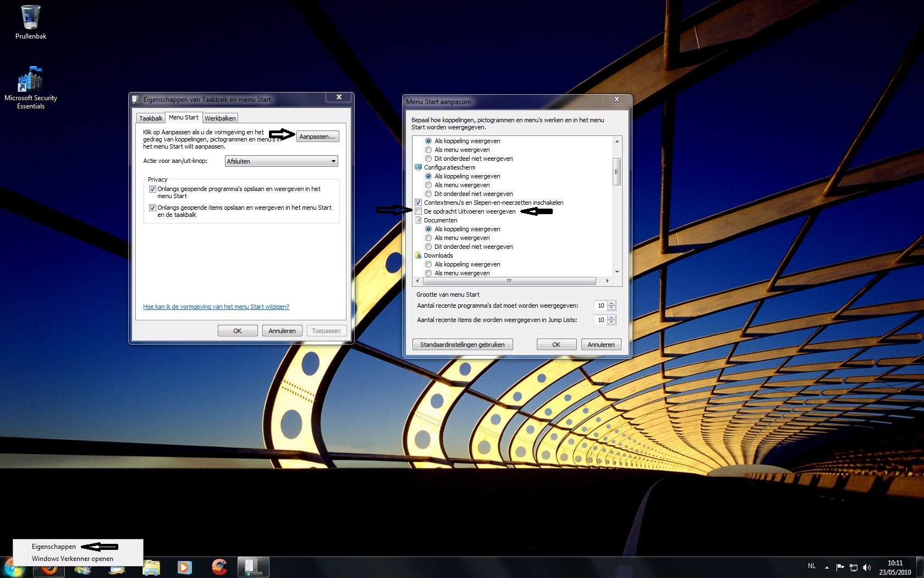This screenshot has width=924, height=578.
Task: Open 'Actie voor aan/uit-knop' dropdown
Action: [x=281, y=161]
